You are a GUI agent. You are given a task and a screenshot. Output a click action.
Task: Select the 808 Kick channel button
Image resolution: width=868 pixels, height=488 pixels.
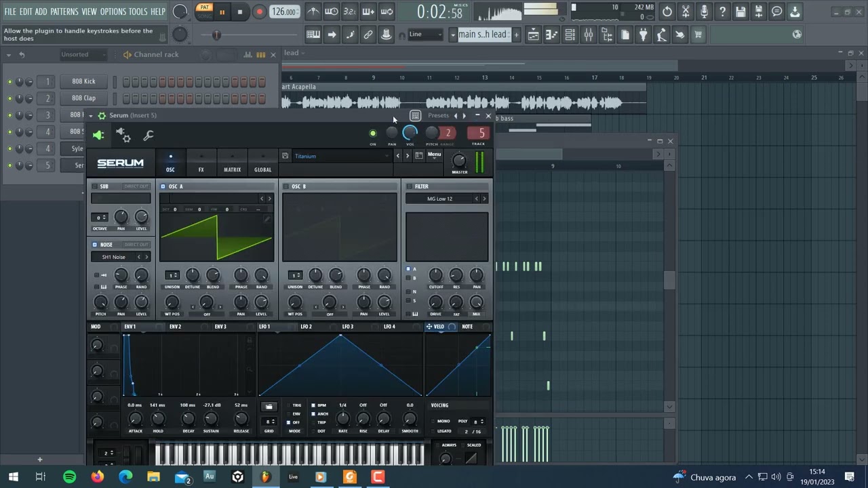click(84, 81)
